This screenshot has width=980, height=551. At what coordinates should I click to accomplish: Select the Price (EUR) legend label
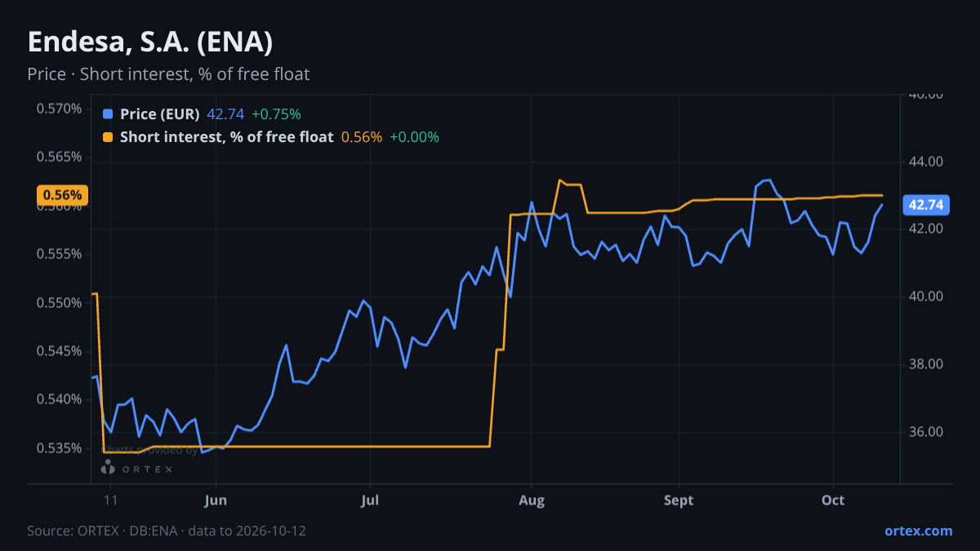[159, 114]
